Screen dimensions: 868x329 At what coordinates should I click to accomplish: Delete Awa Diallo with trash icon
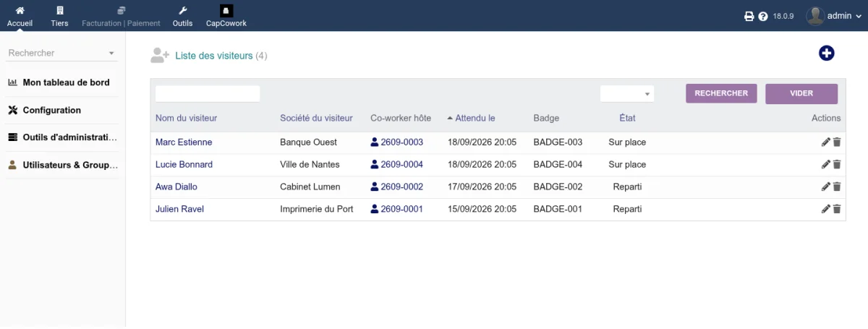tap(837, 187)
